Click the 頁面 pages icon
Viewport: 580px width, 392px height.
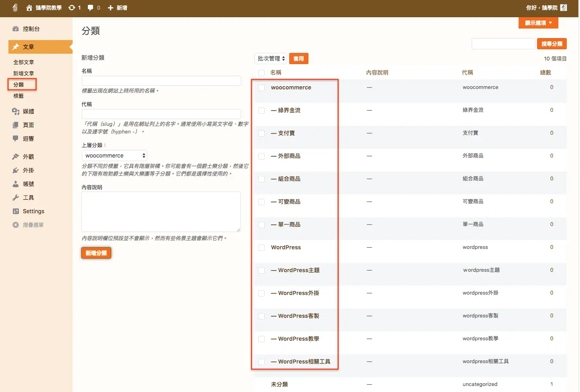point(16,125)
